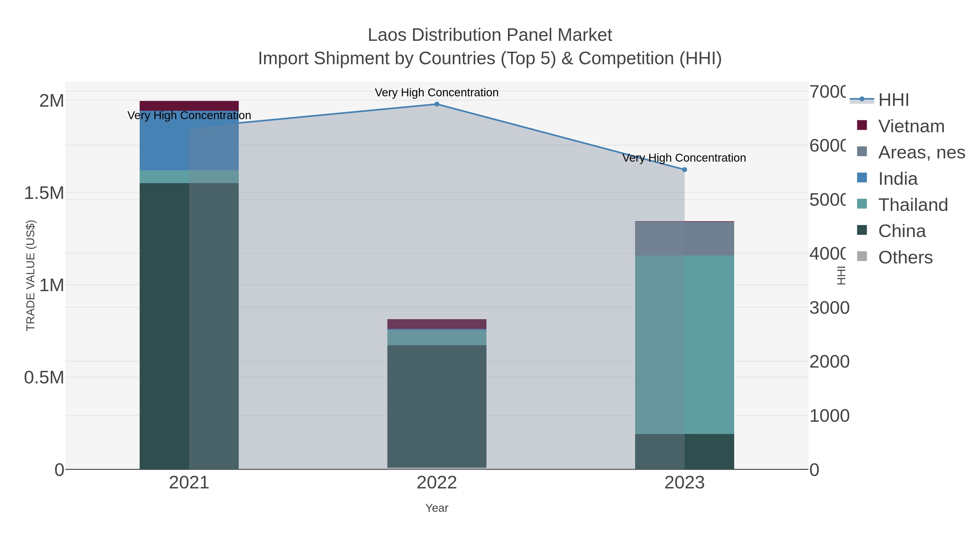Image resolution: width=980 pixels, height=551 pixels.
Task: Click the Laos Distribution Panel Market title
Action: click(490, 35)
